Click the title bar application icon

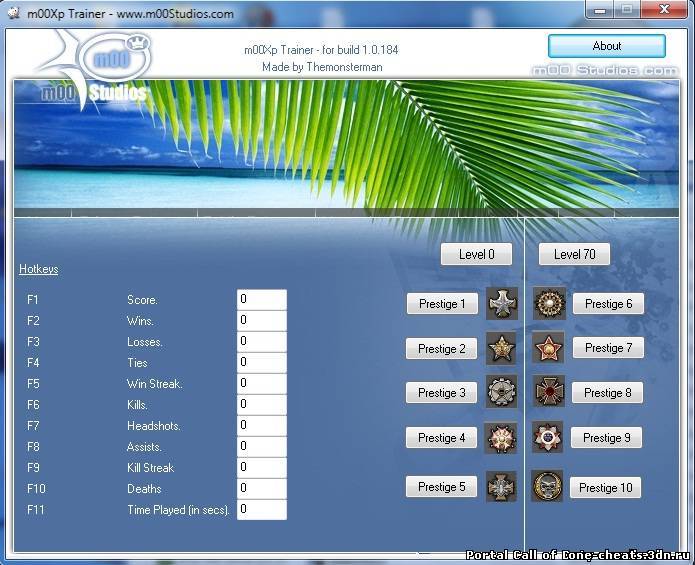click(14, 12)
